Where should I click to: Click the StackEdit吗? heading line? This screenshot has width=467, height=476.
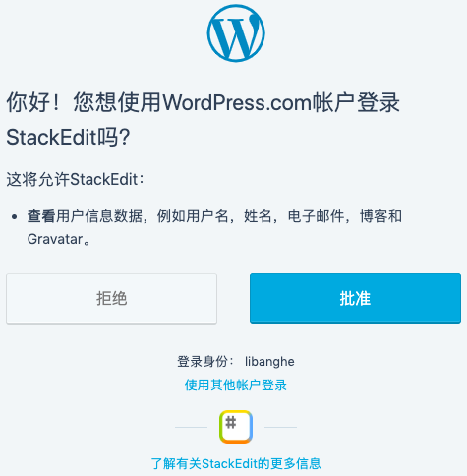69,137
